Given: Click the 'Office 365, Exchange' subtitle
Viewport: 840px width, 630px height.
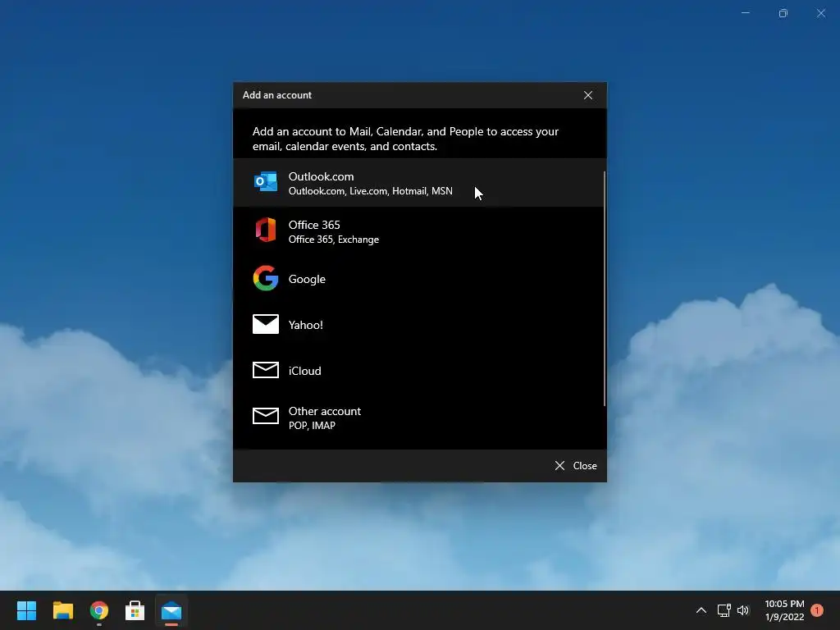Looking at the screenshot, I should pos(334,240).
